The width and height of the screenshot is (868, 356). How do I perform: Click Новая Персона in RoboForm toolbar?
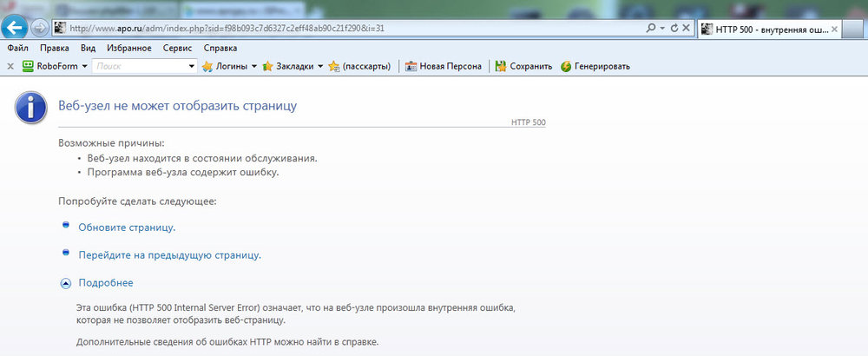(443, 66)
